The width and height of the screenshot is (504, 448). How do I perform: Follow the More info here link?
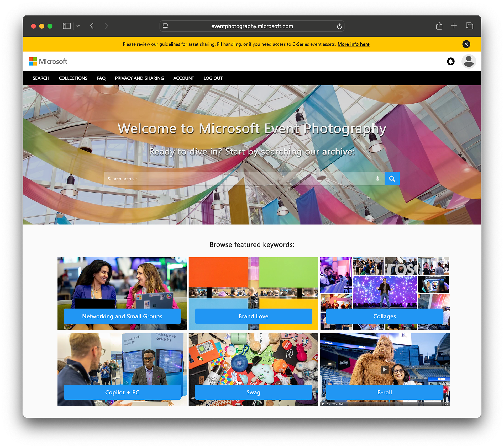353,44
